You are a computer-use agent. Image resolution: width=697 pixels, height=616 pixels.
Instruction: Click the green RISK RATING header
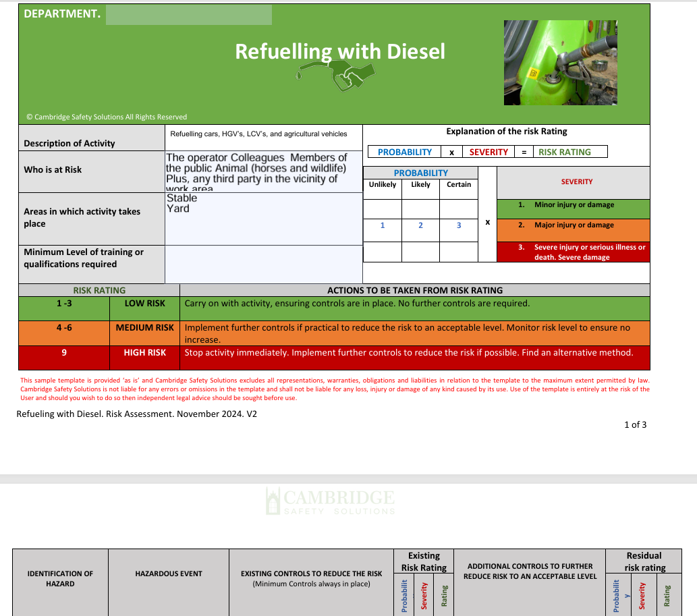(x=99, y=290)
